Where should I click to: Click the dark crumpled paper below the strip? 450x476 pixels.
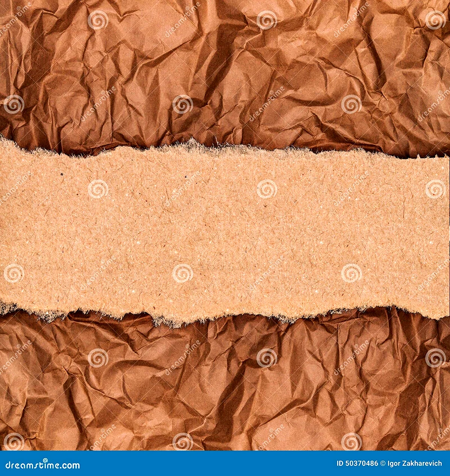click(225, 398)
